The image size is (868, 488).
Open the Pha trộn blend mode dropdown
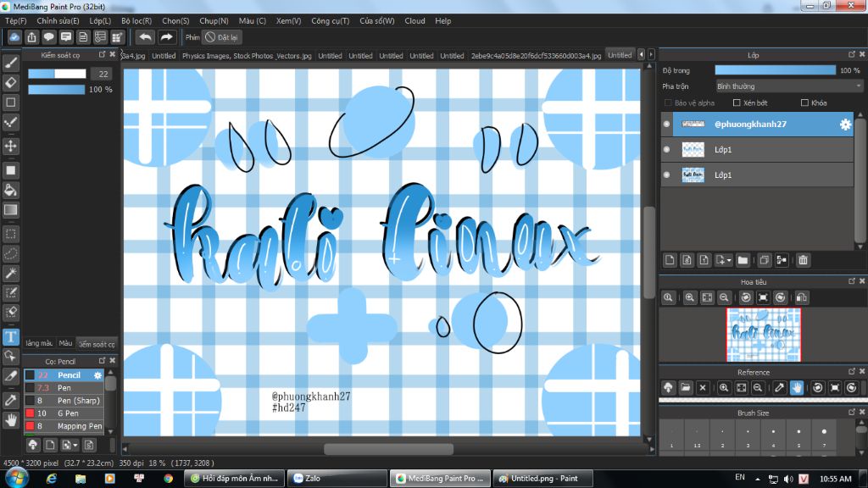[788, 86]
